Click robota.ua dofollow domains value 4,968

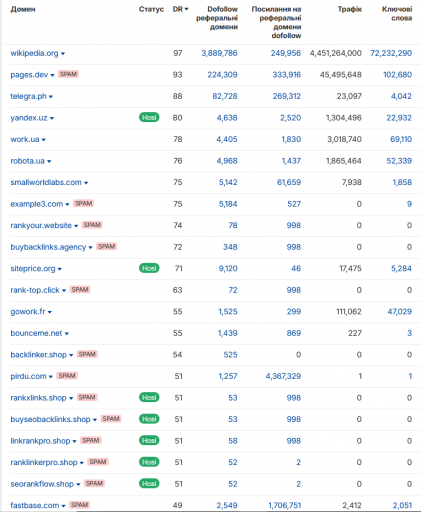point(227,161)
